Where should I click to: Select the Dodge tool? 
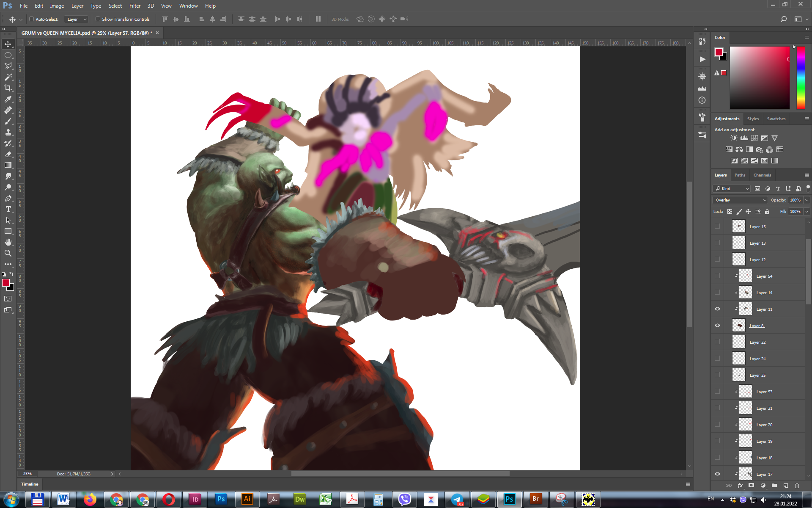click(8, 187)
